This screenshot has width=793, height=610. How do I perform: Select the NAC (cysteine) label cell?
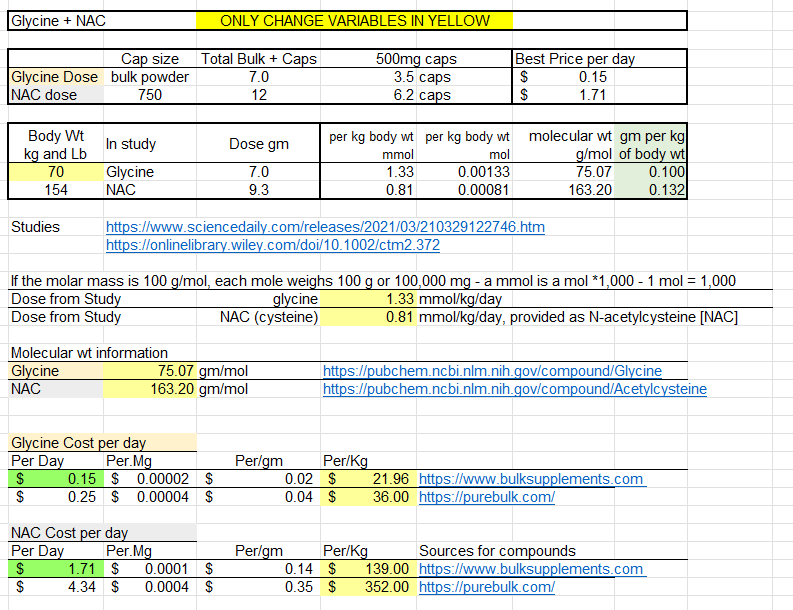point(258,317)
